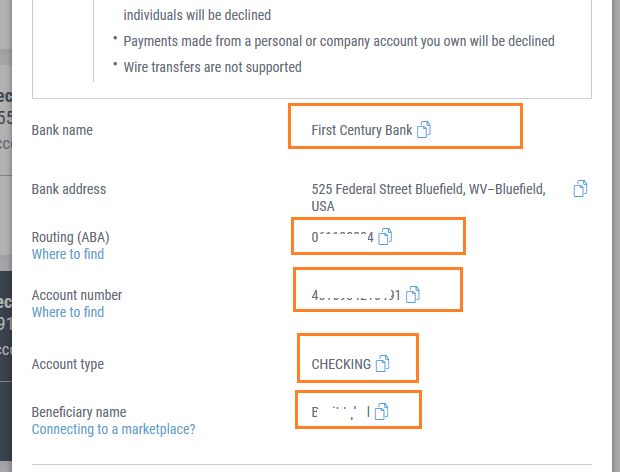
Task: Copy the beneficiary name
Action: click(x=381, y=411)
